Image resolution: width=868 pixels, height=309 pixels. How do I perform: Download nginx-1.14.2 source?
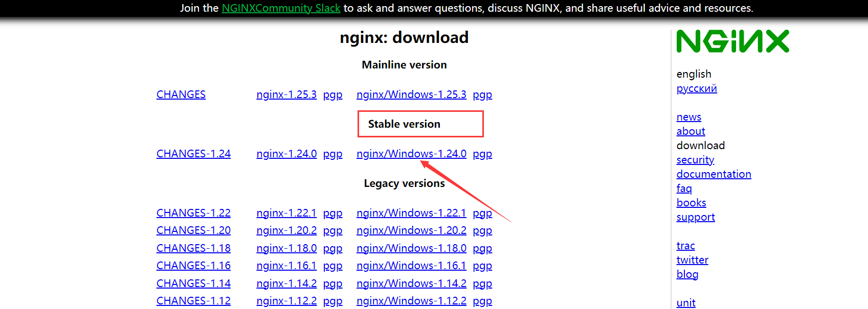pyautogui.click(x=286, y=283)
